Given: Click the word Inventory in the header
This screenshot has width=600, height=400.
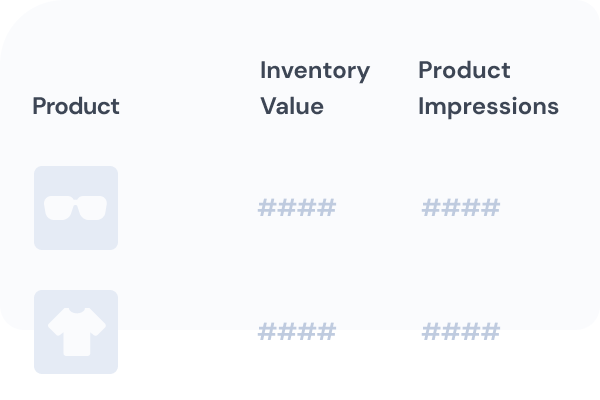Looking at the screenshot, I should tap(315, 71).
